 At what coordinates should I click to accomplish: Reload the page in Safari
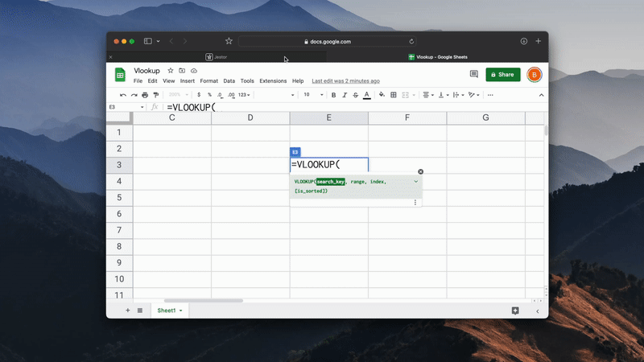411,42
